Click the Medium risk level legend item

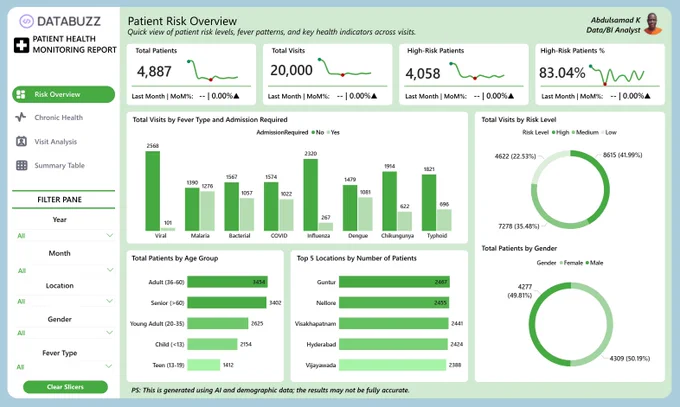click(x=585, y=132)
